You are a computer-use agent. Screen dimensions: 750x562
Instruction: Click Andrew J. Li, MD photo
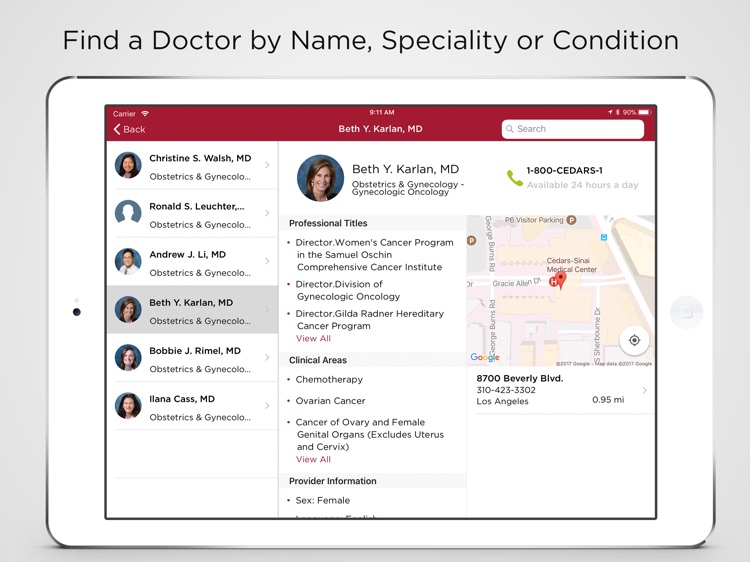[128, 261]
